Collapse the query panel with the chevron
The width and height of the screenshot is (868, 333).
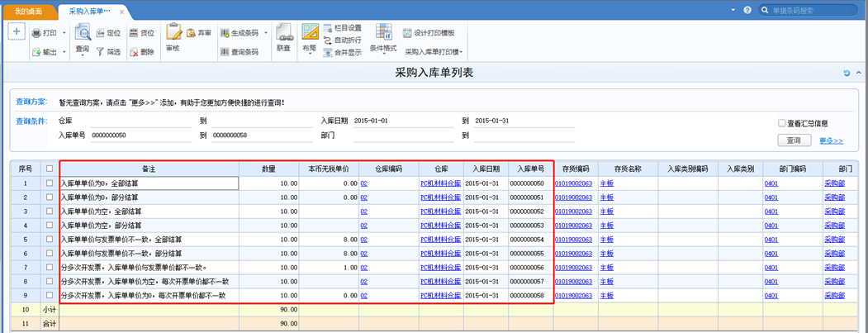pos(858,74)
